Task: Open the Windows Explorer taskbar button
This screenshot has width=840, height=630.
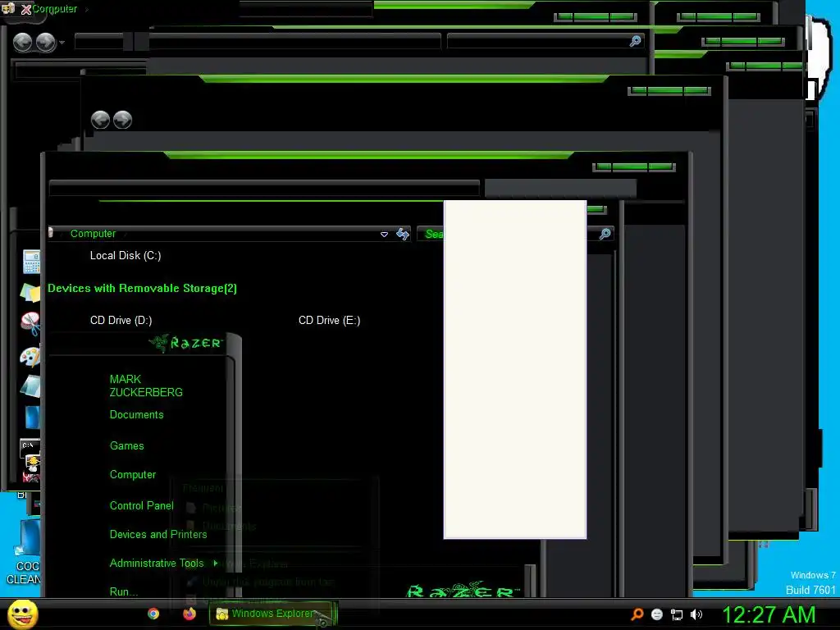Action: click(272, 614)
